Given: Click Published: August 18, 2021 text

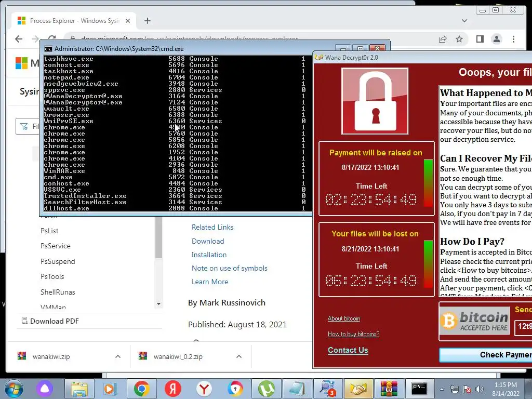Looking at the screenshot, I should [237, 324].
